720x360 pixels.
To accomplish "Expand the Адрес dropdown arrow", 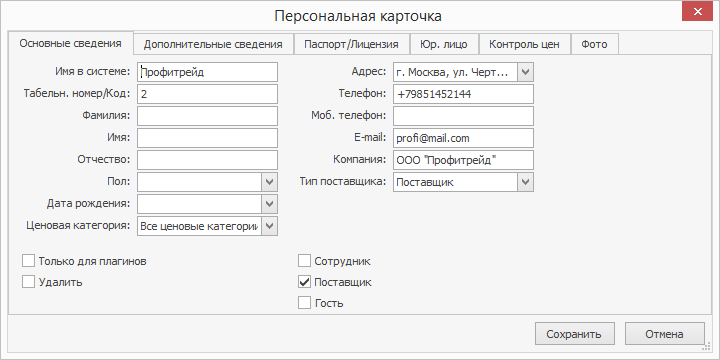I will 525,72.
